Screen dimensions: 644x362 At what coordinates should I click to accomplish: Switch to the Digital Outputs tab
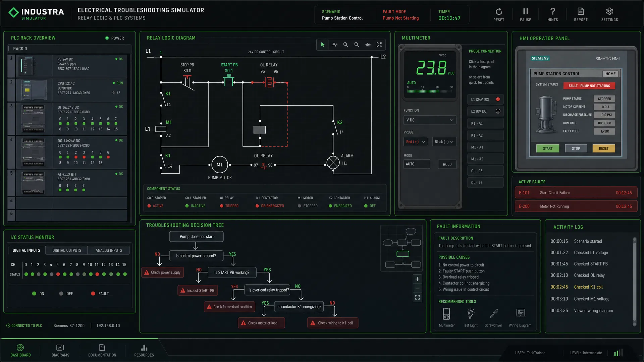pyautogui.click(x=67, y=250)
